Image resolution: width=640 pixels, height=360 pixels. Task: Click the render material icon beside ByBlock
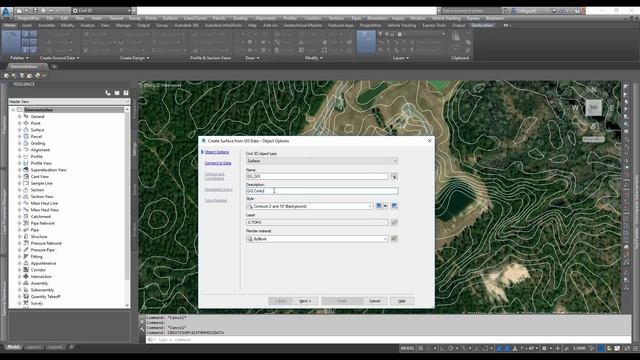(394, 239)
